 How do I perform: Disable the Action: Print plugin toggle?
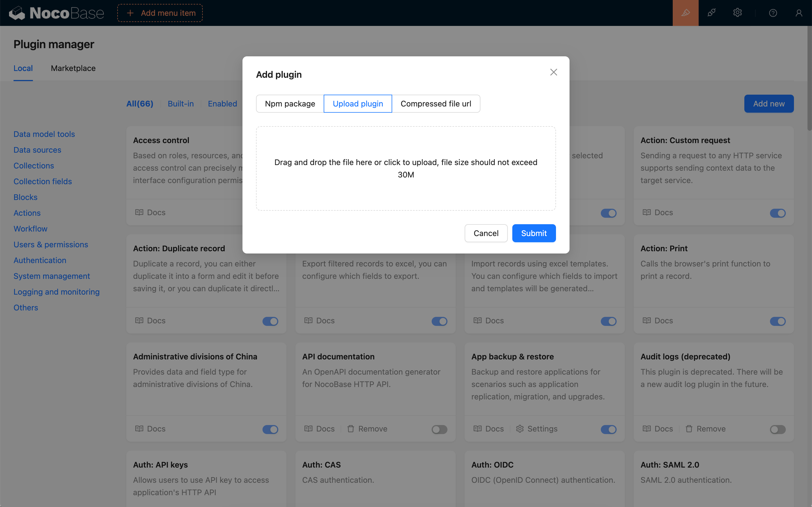[777, 321]
